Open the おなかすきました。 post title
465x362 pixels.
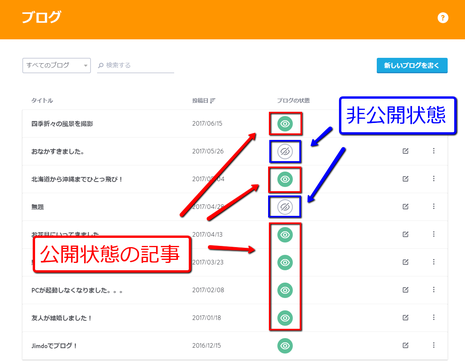point(58,152)
